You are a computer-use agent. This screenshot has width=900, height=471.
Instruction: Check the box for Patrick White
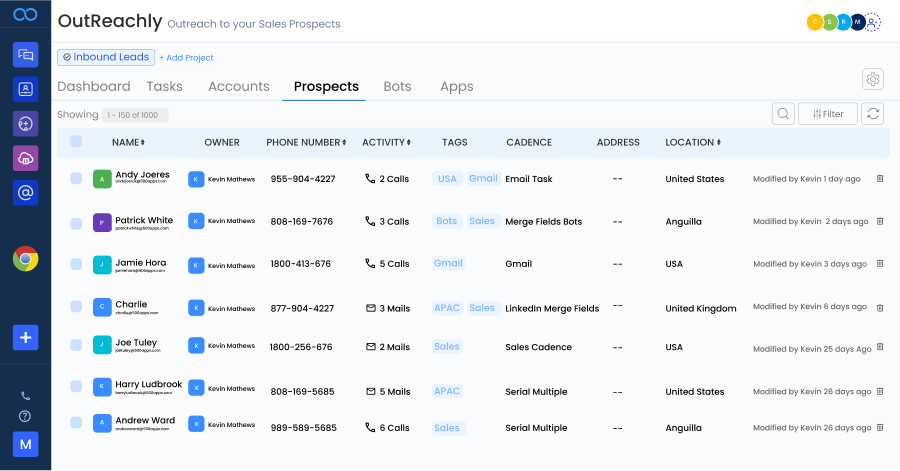click(x=76, y=221)
